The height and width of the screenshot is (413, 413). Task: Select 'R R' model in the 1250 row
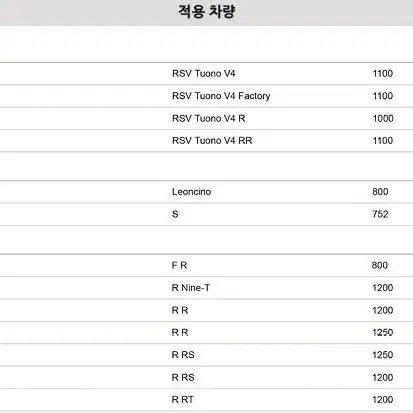pos(180,332)
